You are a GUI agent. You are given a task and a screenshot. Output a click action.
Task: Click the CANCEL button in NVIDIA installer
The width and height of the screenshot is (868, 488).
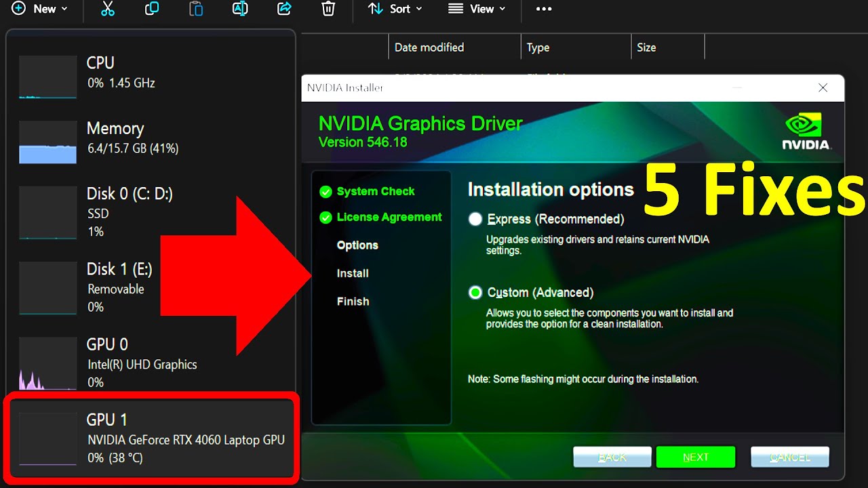click(790, 457)
